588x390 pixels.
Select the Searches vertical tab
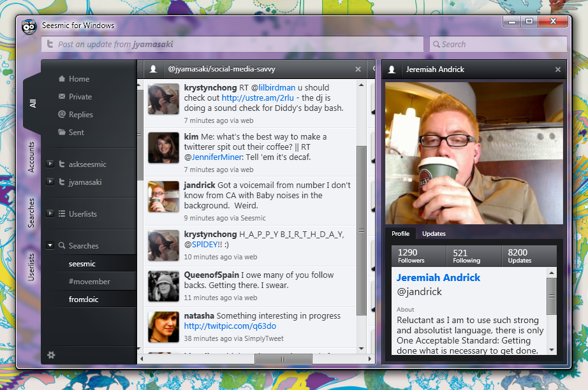point(31,213)
